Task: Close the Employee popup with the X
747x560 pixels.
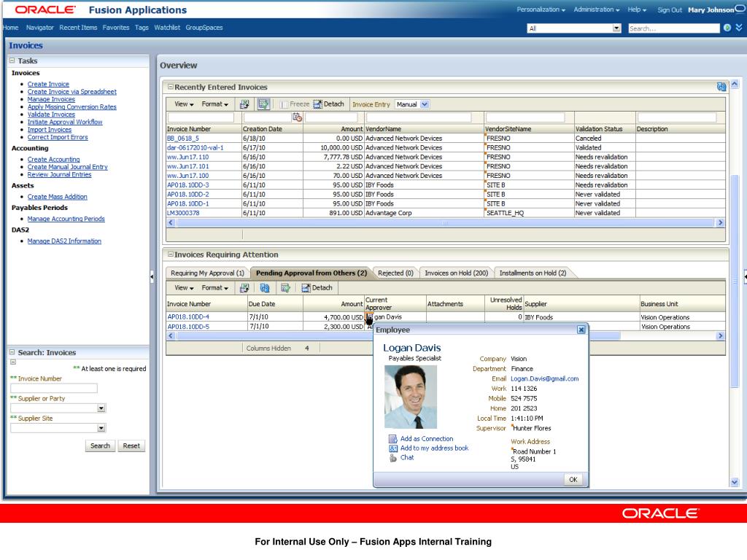Action: point(581,330)
